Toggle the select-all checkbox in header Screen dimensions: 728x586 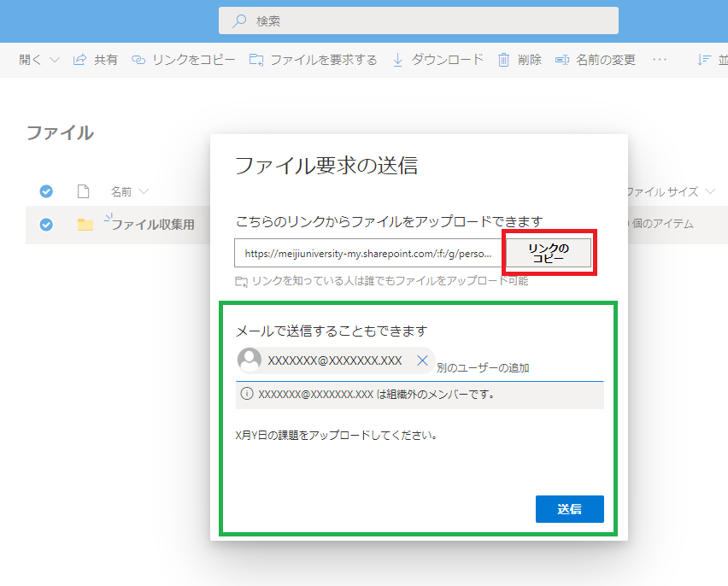coord(46,191)
